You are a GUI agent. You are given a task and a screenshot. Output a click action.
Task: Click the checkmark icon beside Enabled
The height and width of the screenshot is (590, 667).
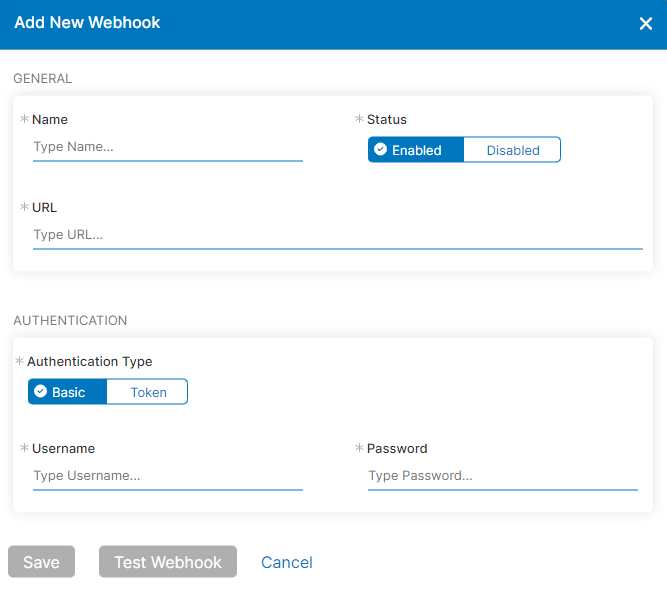(380, 150)
